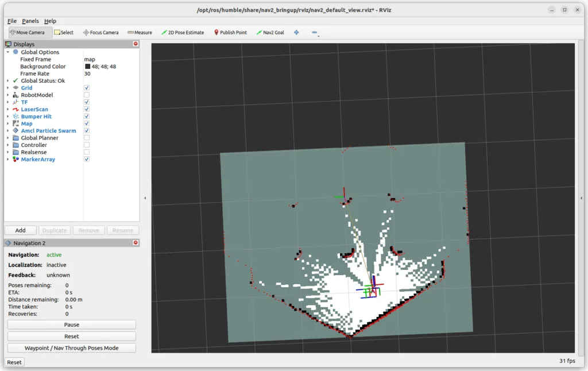Click the Realsense folder icon
Image resolution: width=588 pixels, height=371 pixels.
tap(16, 152)
